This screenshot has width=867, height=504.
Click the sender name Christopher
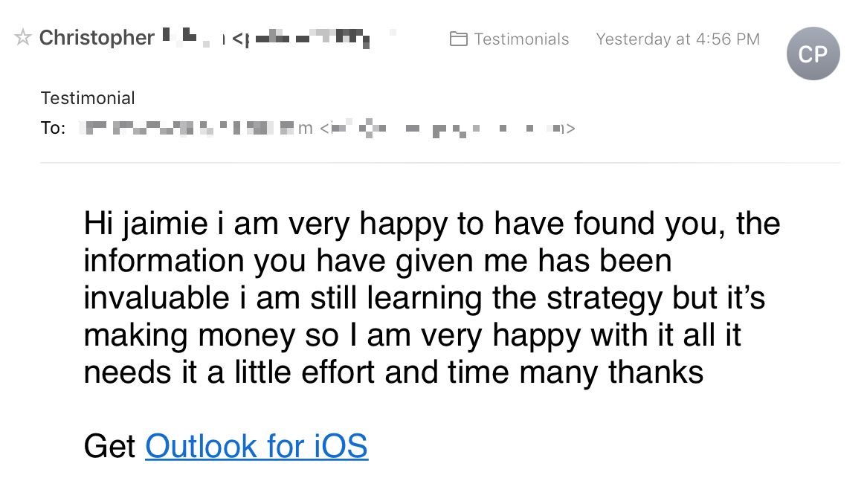pyautogui.click(x=97, y=38)
